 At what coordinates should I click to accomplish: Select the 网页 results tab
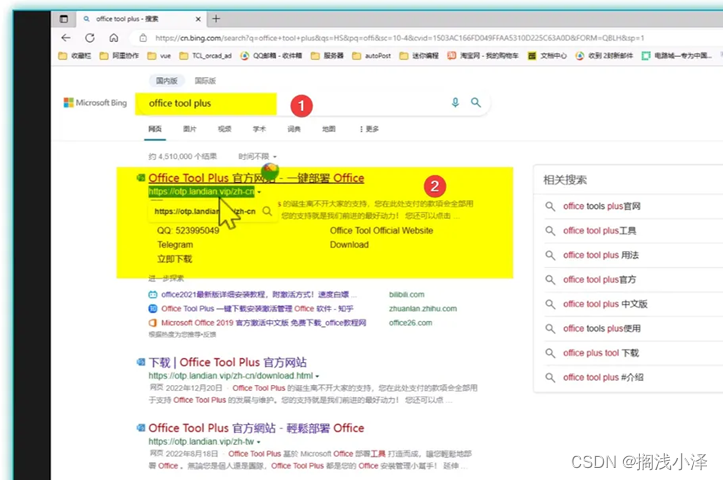(155, 129)
